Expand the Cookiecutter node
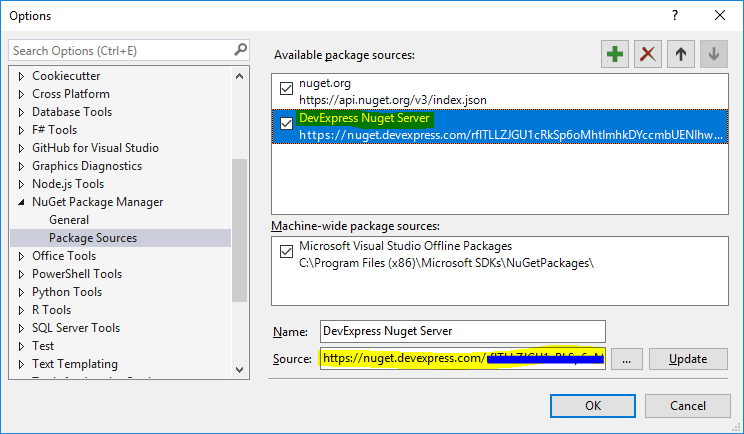This screenshot has width=744, height=434. (21, 76)
